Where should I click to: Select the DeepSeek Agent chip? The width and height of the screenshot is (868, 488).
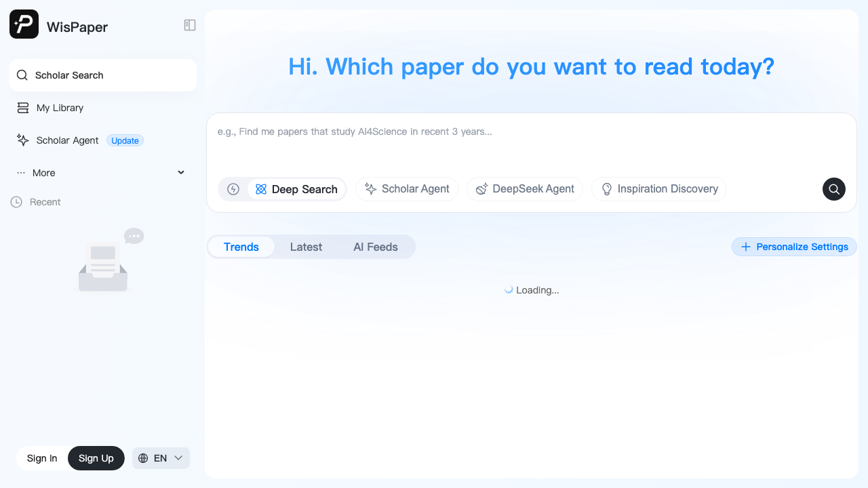[x=525, y=189]
